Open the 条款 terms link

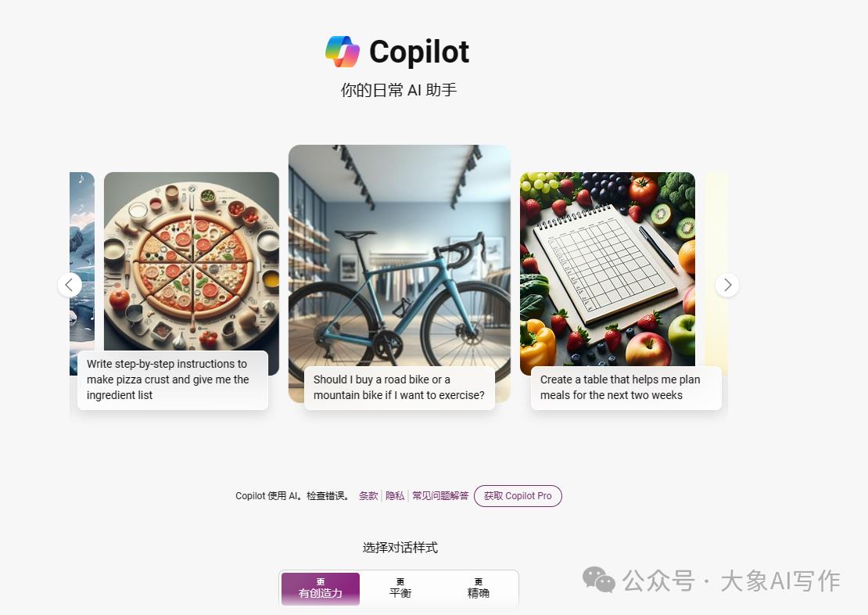click(368, 496)
